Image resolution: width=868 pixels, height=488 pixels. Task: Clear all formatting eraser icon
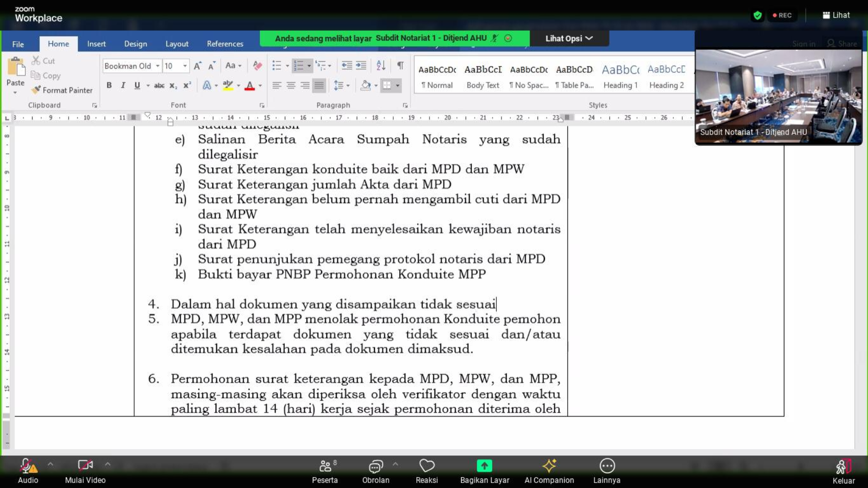pos(257,66)
